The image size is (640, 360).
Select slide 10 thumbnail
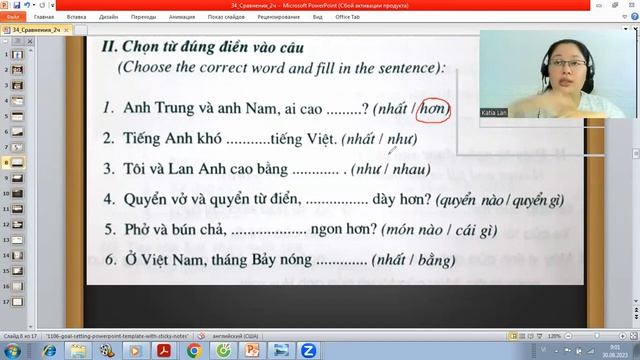[17, 193]
